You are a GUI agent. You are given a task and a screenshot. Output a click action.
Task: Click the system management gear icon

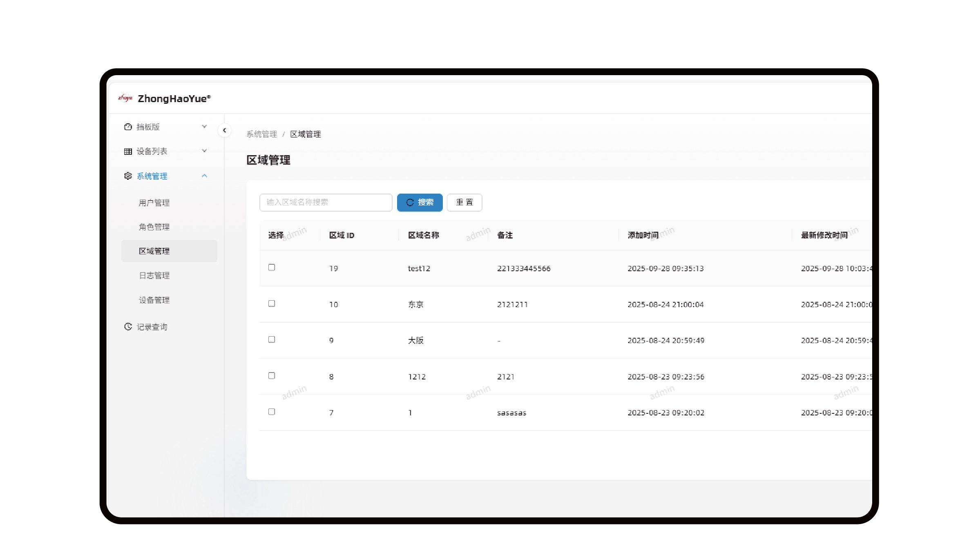click(128, 176)
